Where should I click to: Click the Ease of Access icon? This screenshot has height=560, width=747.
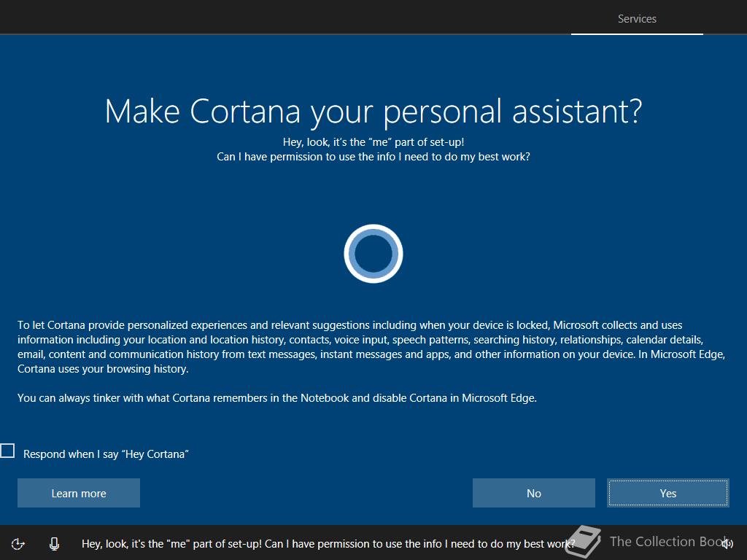18,543
